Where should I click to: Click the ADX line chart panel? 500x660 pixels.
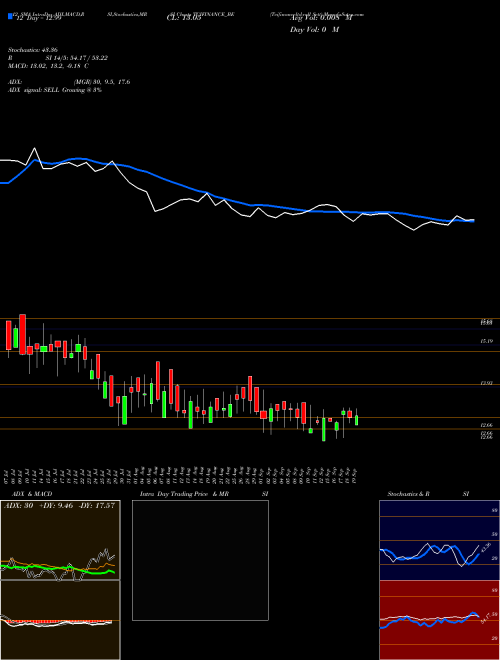point(60,540)
